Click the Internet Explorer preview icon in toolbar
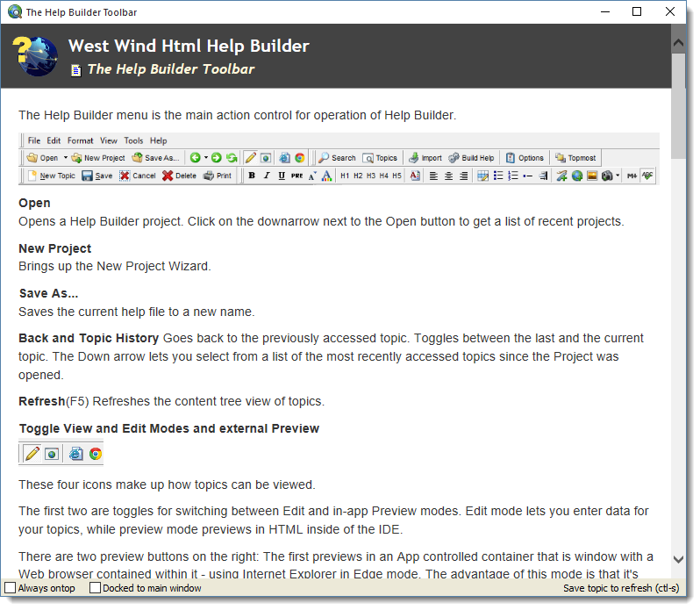Image resolution: width=700 pixels, height=610 pixels. pos(284,158)
